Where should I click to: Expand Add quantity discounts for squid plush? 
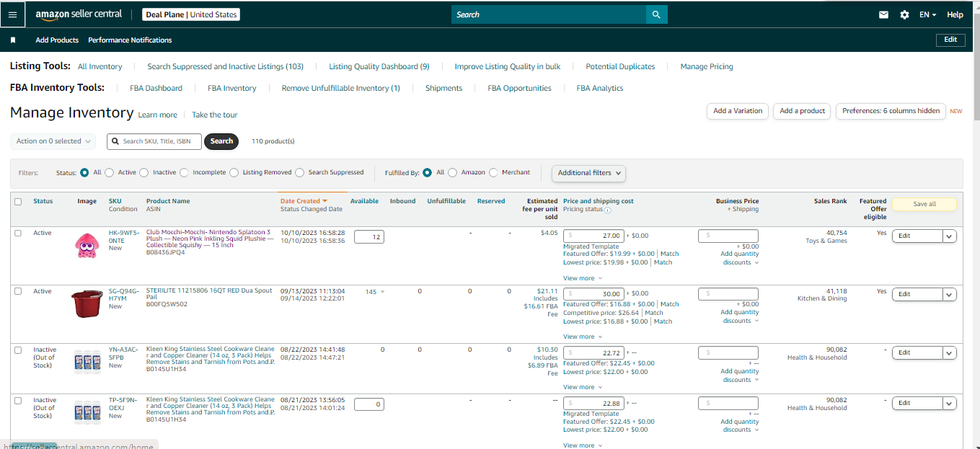[739, 258]
